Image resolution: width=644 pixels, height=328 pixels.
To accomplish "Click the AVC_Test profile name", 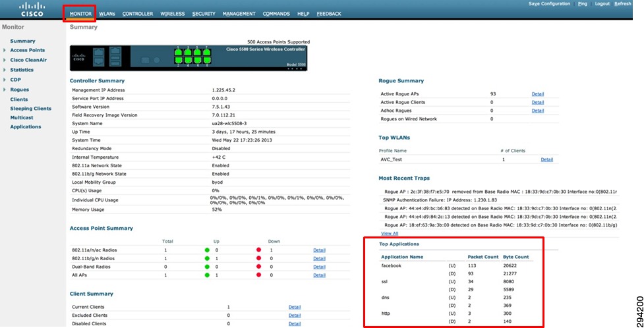I will (x=391, y=159).
